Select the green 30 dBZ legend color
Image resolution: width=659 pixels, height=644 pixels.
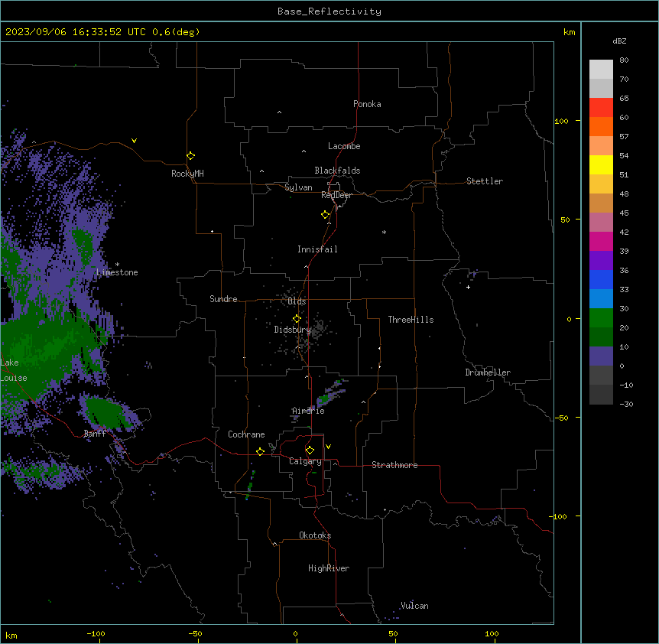[x=601, y=318]
